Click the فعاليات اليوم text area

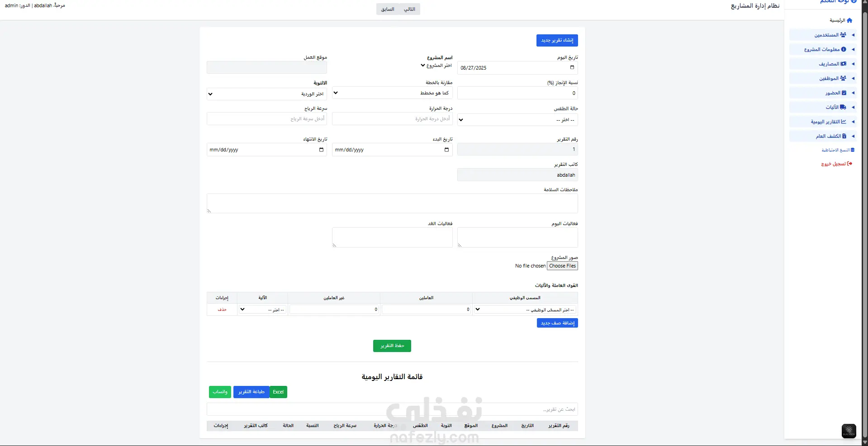517,237
